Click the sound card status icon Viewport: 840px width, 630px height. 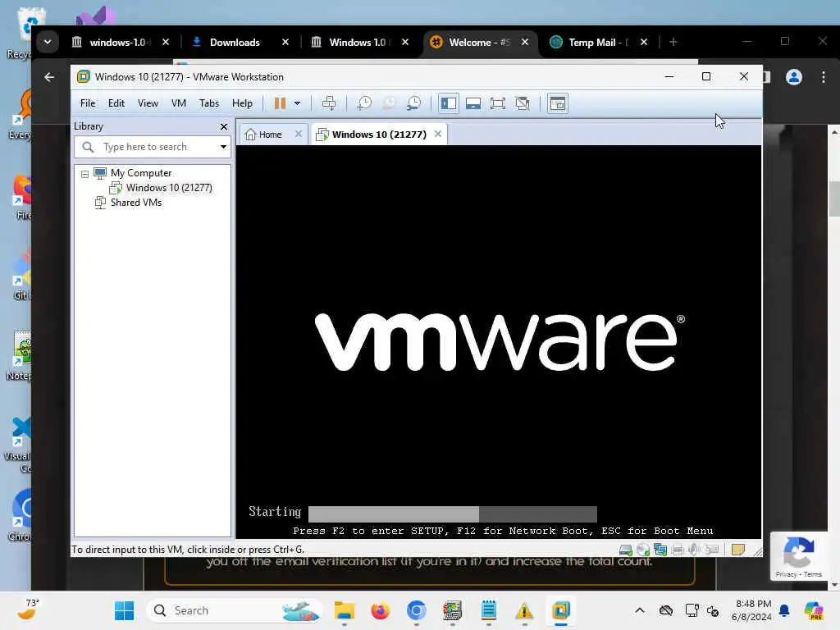click(694, 550)
